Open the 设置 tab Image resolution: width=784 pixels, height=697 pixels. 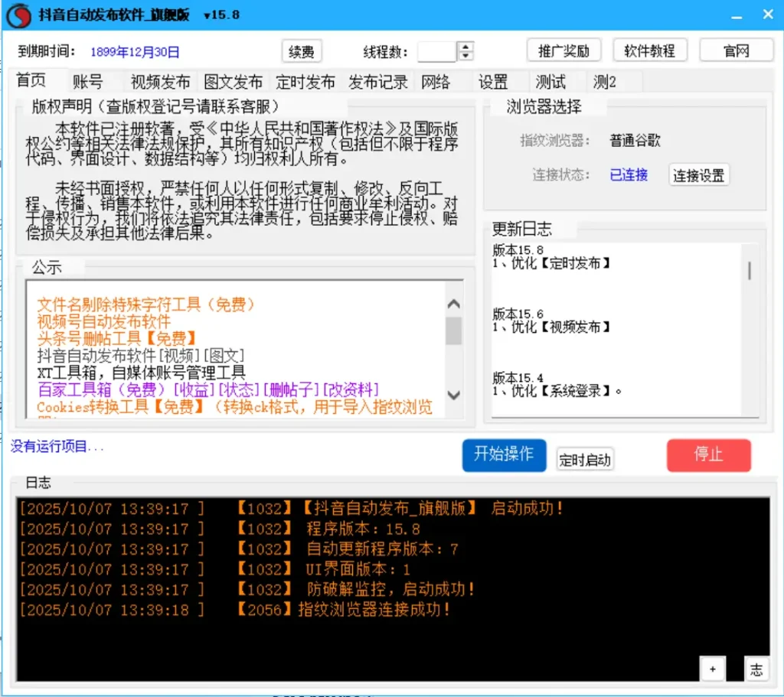[493, 82]
